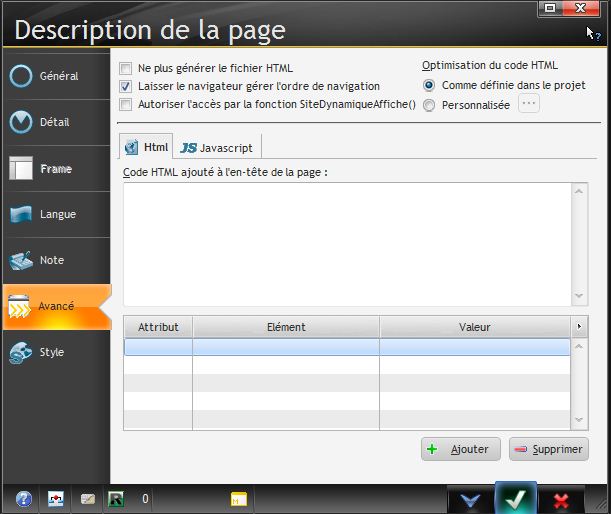This screenshot has width=611, height=514.
Task: Click the Style S icon
Action: click(20, 353)
